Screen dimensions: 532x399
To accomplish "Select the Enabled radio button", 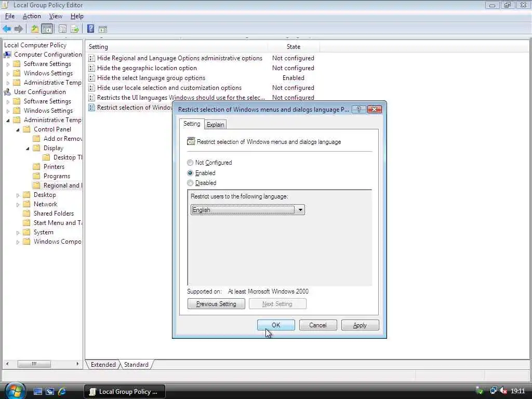I will (x=190, y=173).
